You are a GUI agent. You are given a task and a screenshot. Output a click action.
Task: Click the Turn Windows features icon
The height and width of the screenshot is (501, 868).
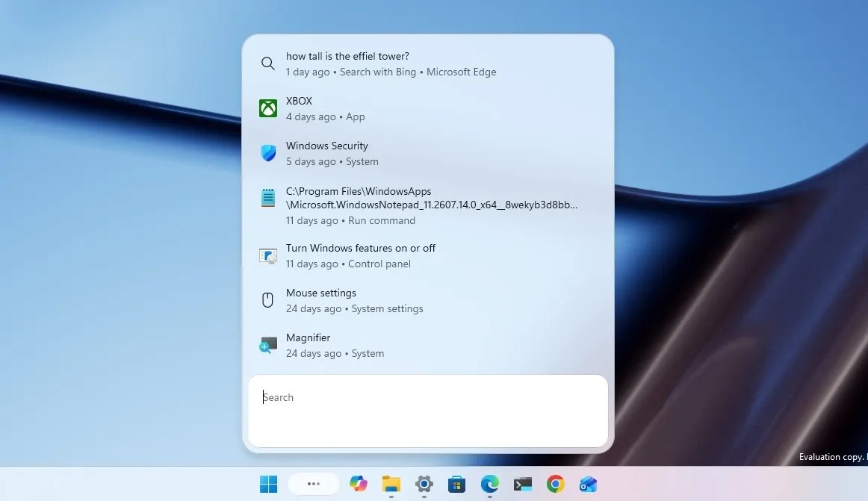[268, 256]
